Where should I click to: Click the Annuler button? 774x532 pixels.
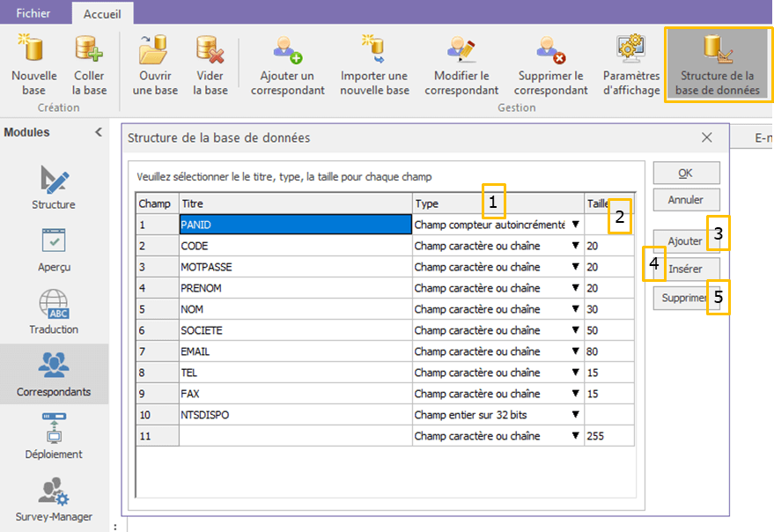pos(686,200)
